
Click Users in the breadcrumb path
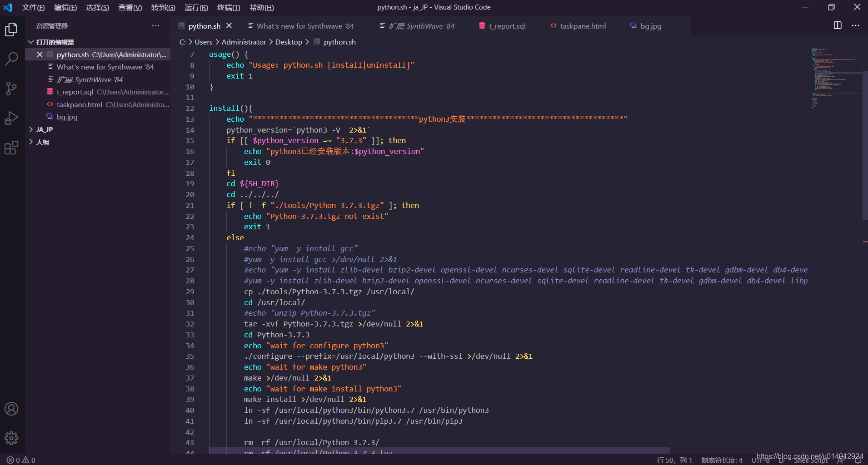coord(203,42)
